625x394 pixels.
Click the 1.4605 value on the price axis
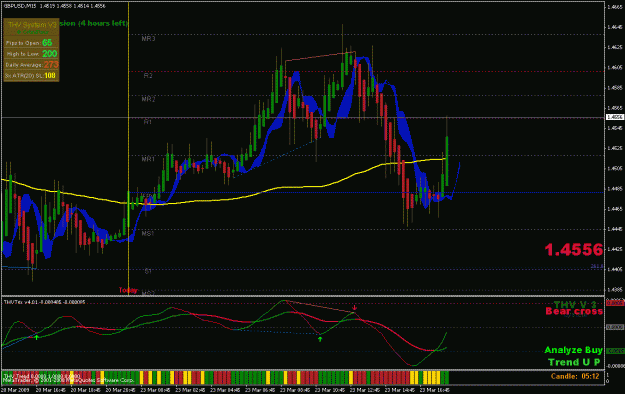pos(614,67)
